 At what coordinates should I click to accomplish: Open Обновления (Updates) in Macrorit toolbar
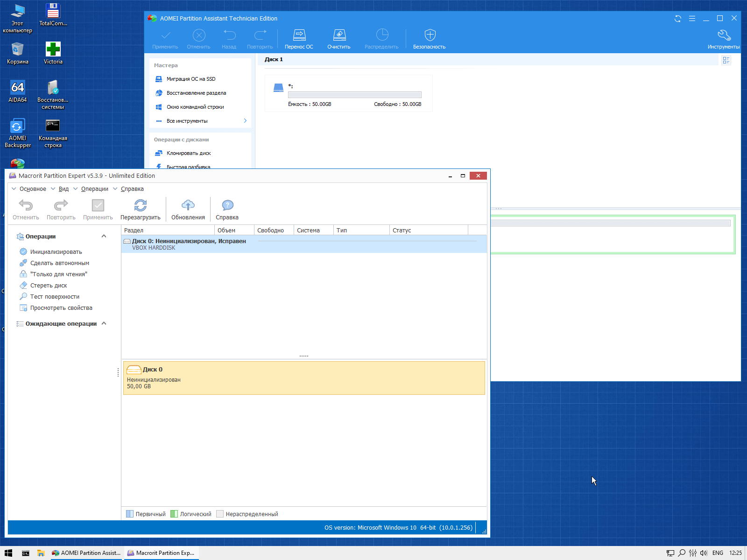click(x=188, y=206)
